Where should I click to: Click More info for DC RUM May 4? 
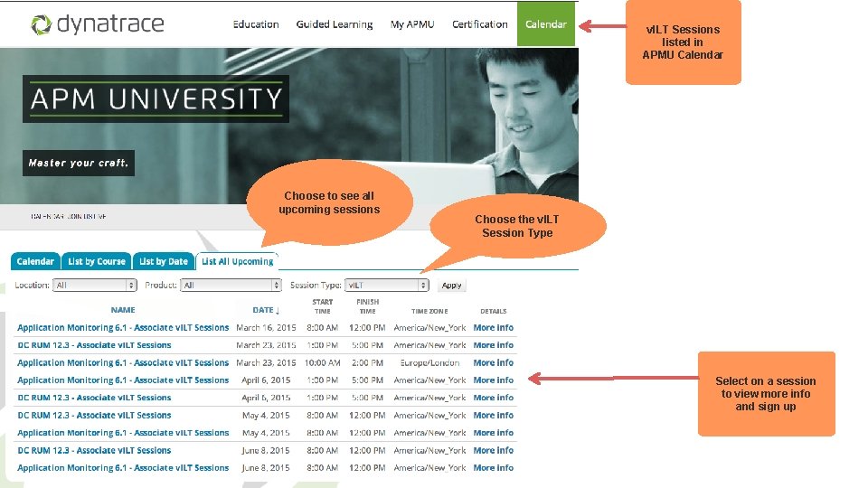click(494, 415)
